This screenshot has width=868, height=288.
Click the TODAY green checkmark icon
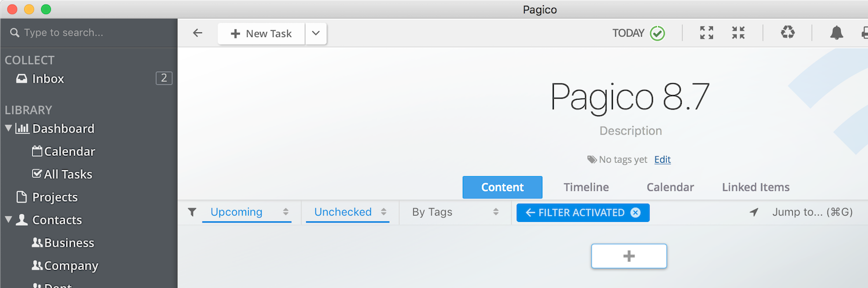pyautogui.click(x=657, y=33)
